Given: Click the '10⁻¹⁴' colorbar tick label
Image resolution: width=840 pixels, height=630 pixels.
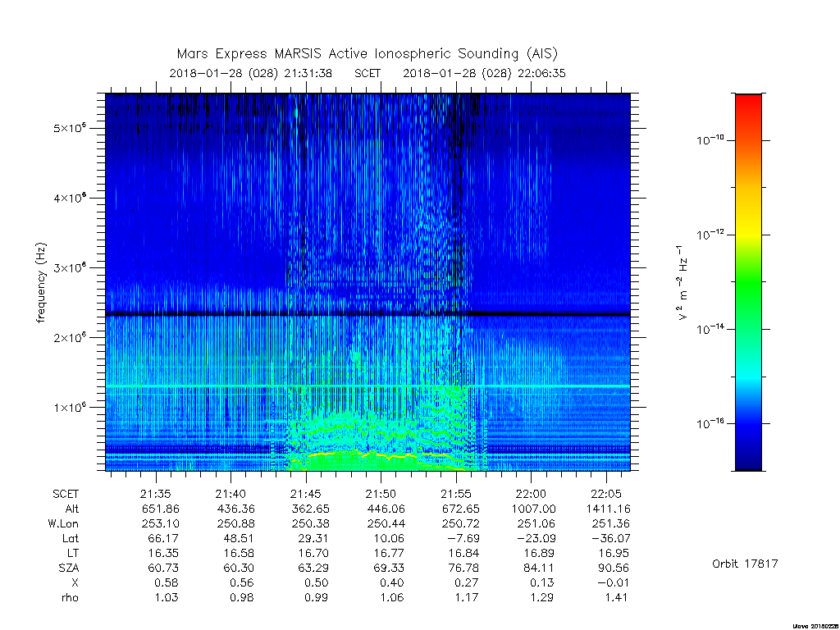Looking at the screenshot, I should [x=710, y=328].
